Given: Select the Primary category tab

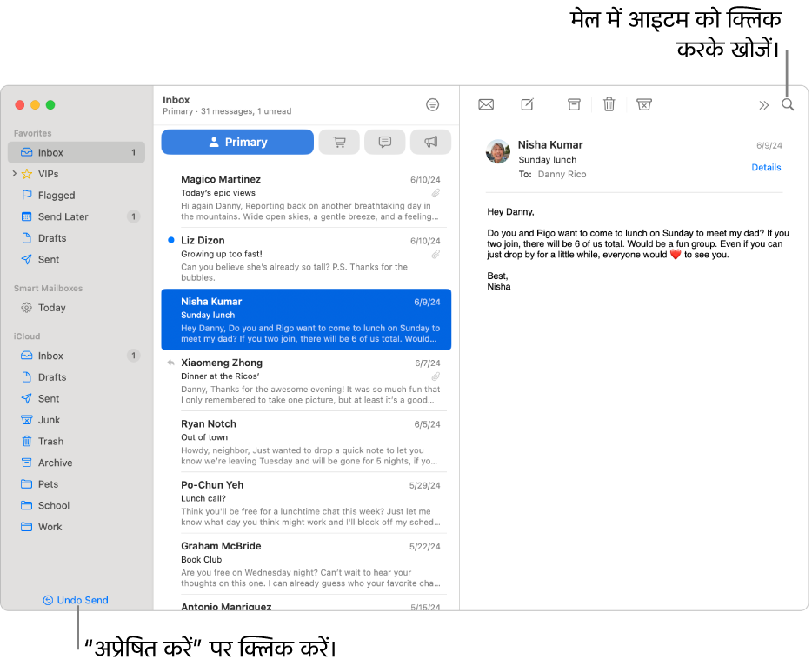Looking at the screenshot, I should click(237, 142).
